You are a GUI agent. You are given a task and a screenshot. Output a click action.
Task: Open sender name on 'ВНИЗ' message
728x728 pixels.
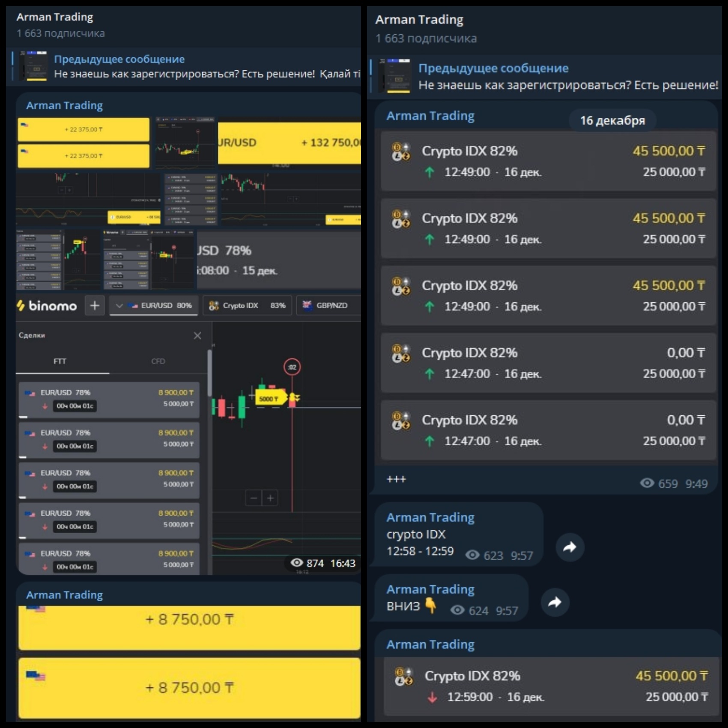(430, 589)
